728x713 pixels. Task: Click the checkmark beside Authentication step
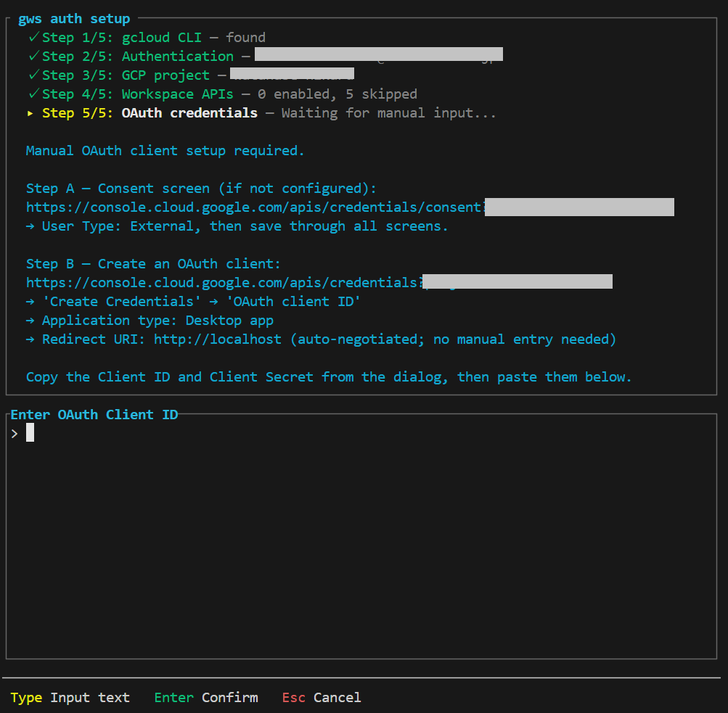(x=33, y=56)
